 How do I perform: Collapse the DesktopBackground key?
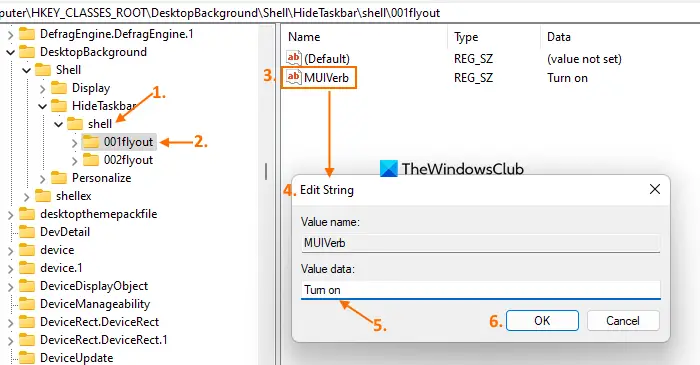pyautogui.click(x=10, y=53)
